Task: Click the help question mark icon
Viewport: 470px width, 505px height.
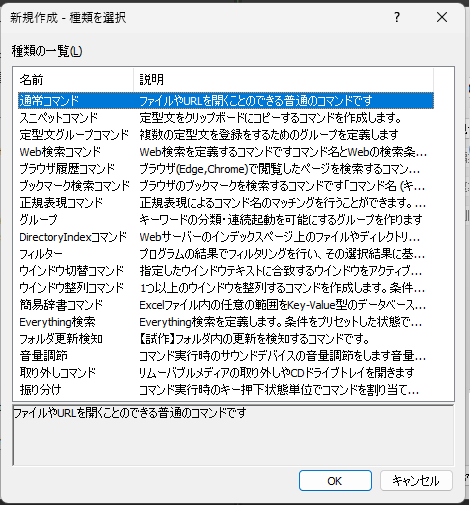Action: (x=397, y=17)
